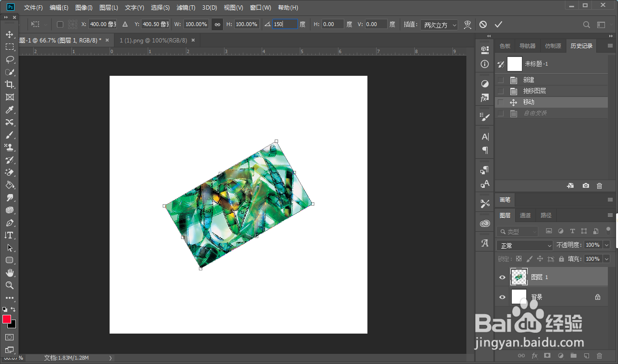Click the background black color swatch
Viewport: 618px width, 364px height.
point(13,324)
